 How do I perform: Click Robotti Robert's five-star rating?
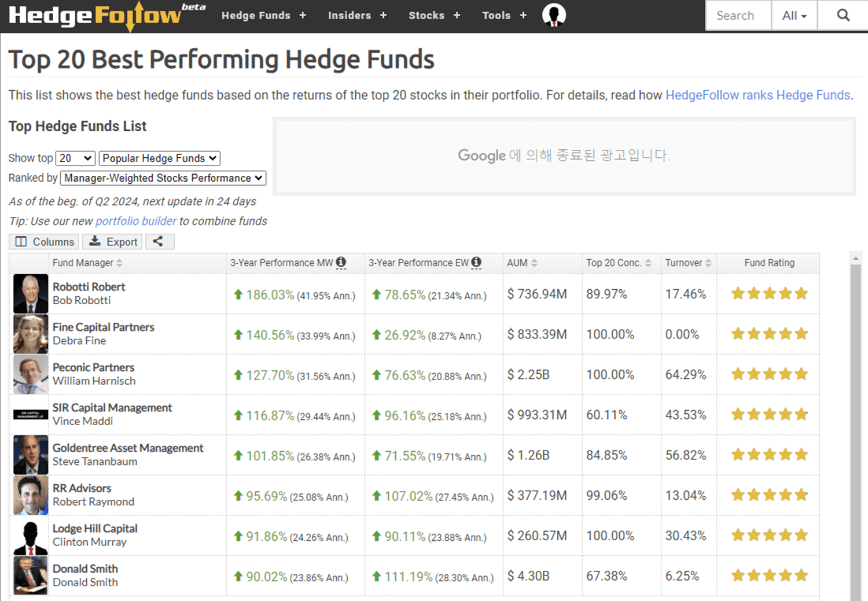[769, 294]
